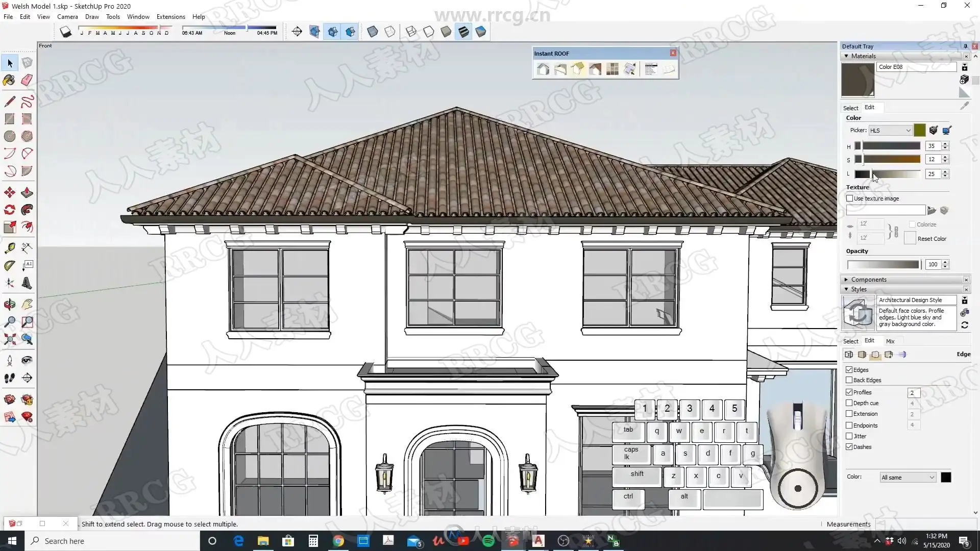This screenshot has width=980, height=551.
Task: Select the Eraser tool
Action: pos(27,80)
